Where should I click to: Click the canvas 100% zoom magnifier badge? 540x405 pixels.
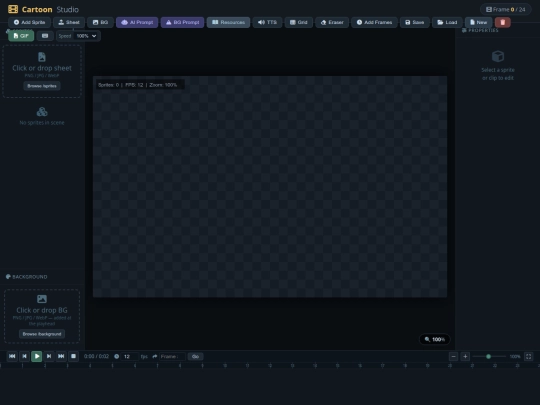[435, 339]
